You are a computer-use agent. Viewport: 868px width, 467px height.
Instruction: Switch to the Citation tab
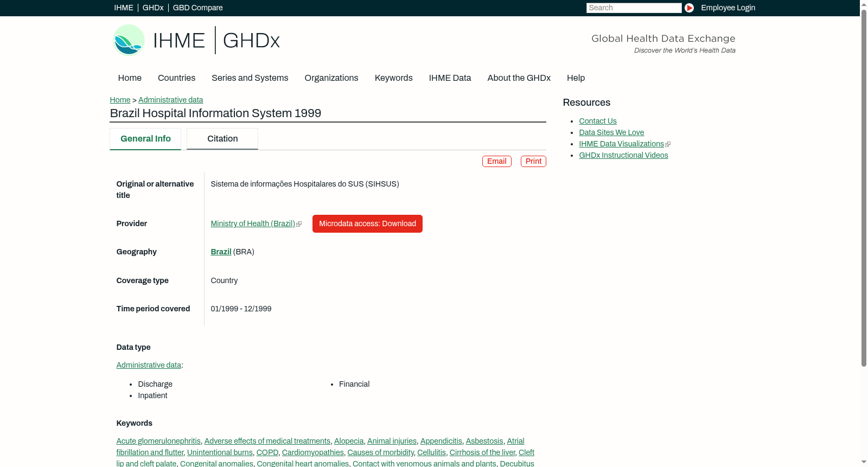(x=222, y=139)
